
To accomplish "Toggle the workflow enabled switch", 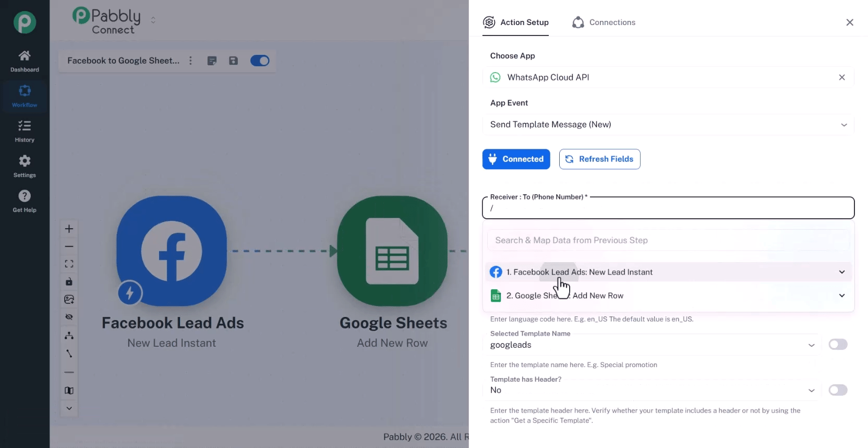I will pyautogui.click(x=260, y=61).
